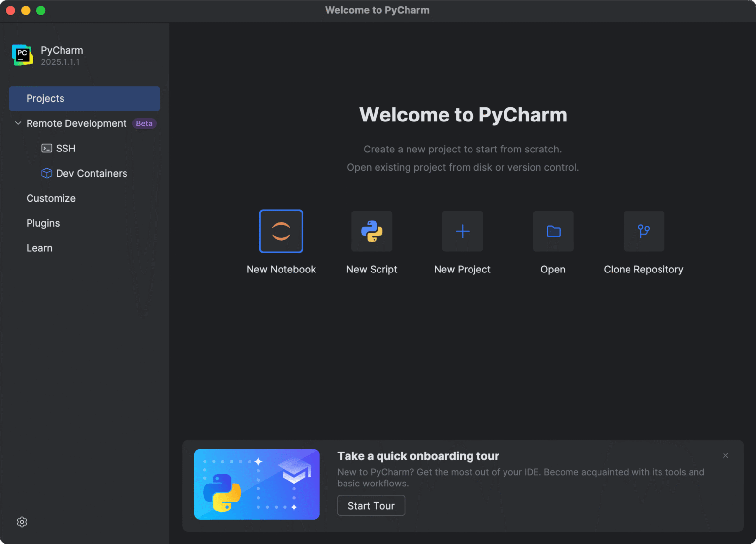This screenshot has width=756, height=544.
Task: Click the PyCharm logo
Action: [x=22, y=55]
